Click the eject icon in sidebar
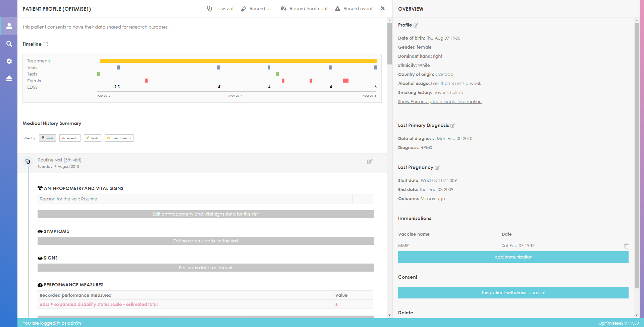The width and height of the screenshot is (644, 327). (x=9, y=79)
